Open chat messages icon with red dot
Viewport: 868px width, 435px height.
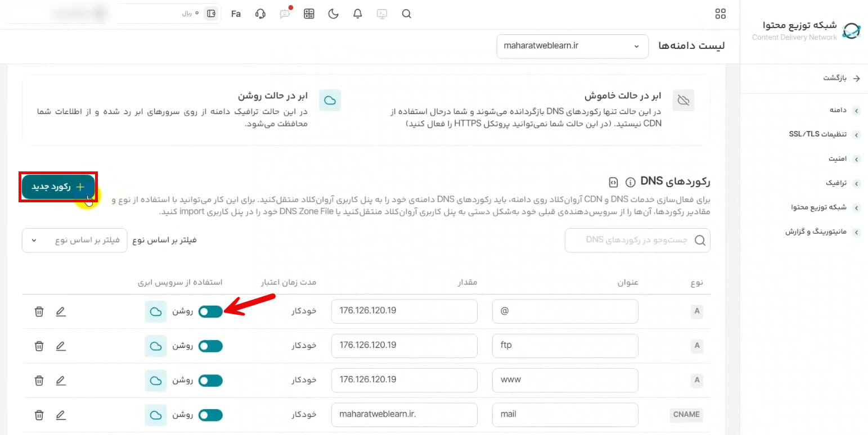285,13
